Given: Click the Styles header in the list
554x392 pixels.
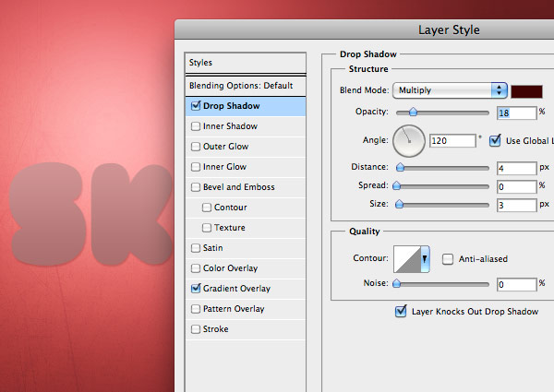Looking at the screenshot, I should (201, 63).
